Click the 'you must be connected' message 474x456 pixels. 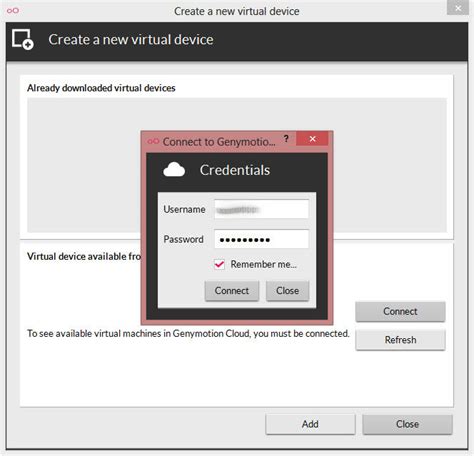point(188,333)
